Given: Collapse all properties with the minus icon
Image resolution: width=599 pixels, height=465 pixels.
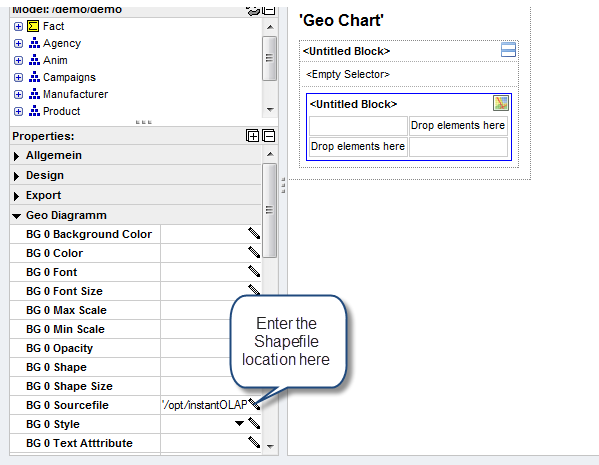Looking at the screenshot, I should pos(269,136).
